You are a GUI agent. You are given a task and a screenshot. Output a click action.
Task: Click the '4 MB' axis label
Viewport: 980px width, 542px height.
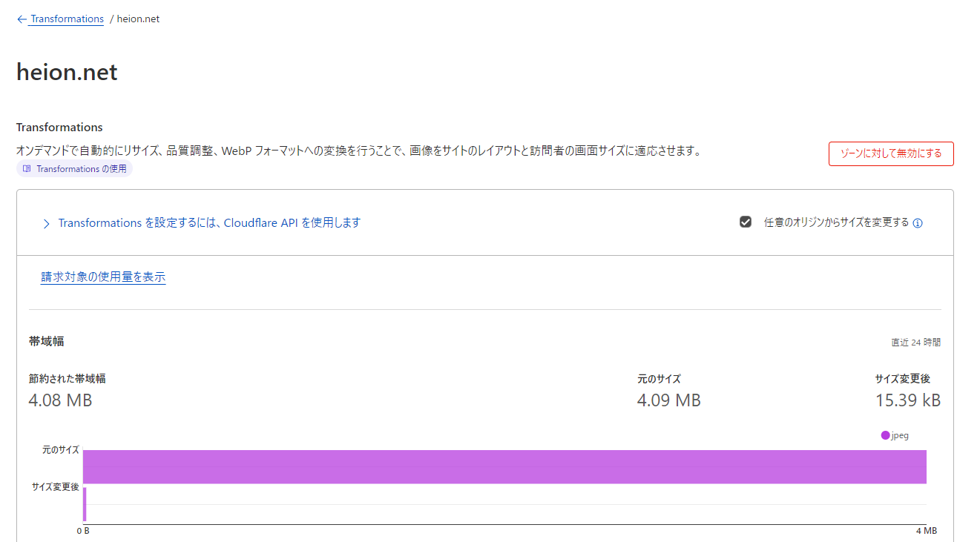[x=926, y=531]
